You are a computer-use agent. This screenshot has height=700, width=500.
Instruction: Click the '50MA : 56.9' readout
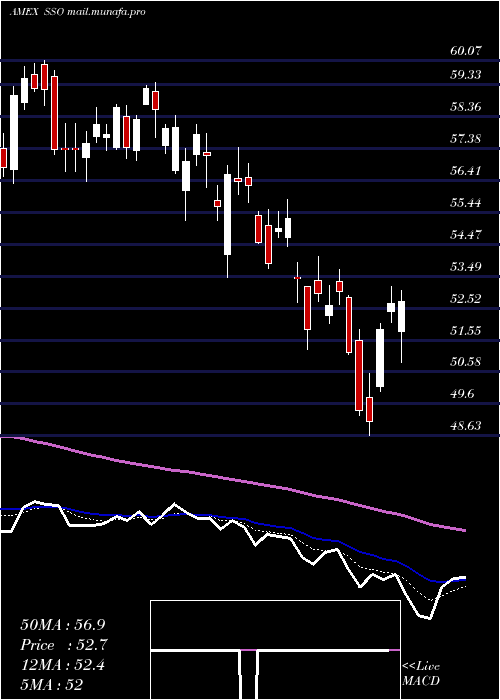[x=63, y=625]
